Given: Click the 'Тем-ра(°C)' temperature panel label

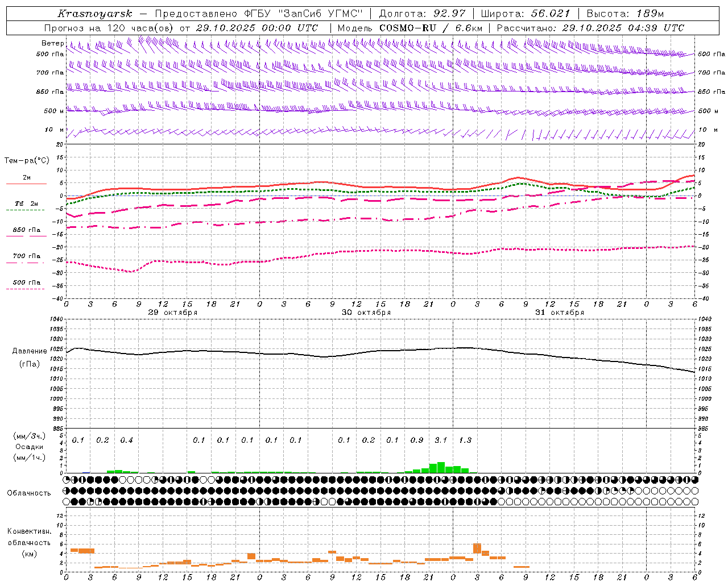Looking at the screenshot, I should point(27,160).
